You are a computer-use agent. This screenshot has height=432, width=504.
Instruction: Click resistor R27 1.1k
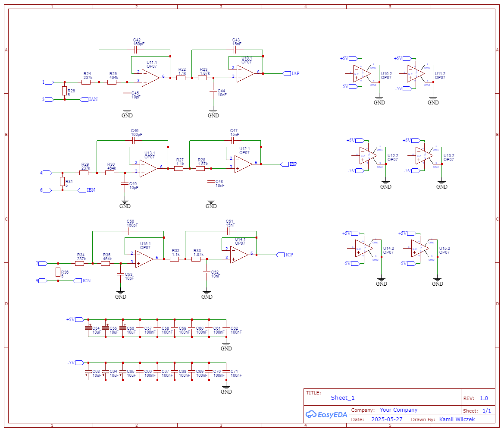tap(179, 169)
